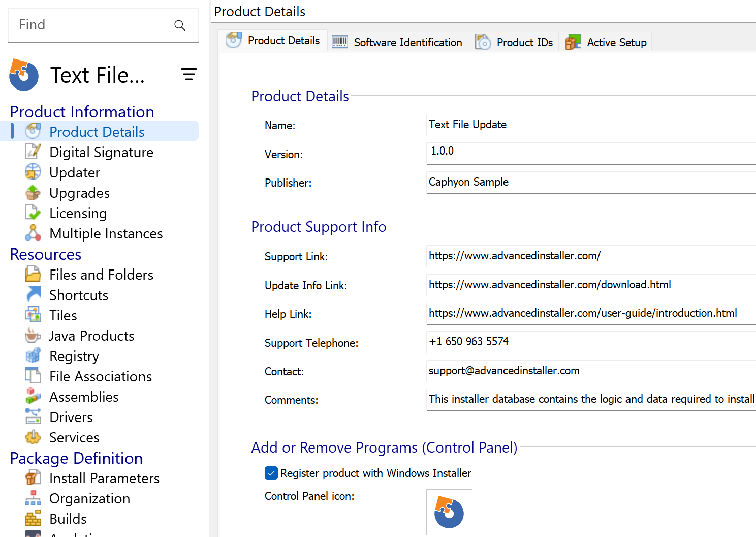This screenshot has height=537, width=756.
Task: Click the Support Telephone field
Action: [x=591, y=342]
